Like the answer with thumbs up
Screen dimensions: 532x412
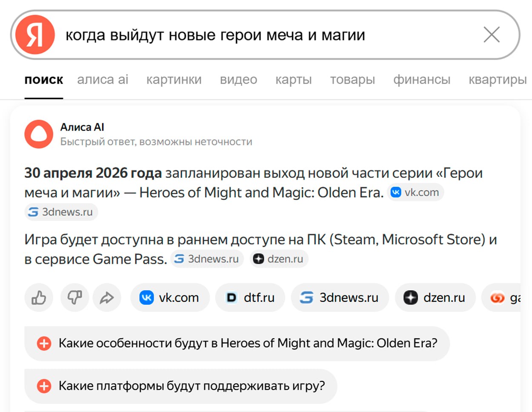(x=39, y=298)
